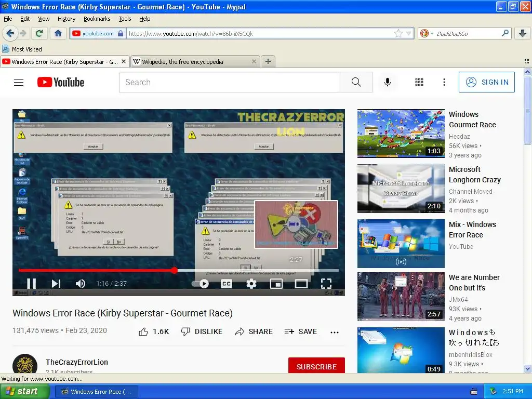This screenshot has height=399, width=532.
Task: Enter full screen mode
Action: 326,283
